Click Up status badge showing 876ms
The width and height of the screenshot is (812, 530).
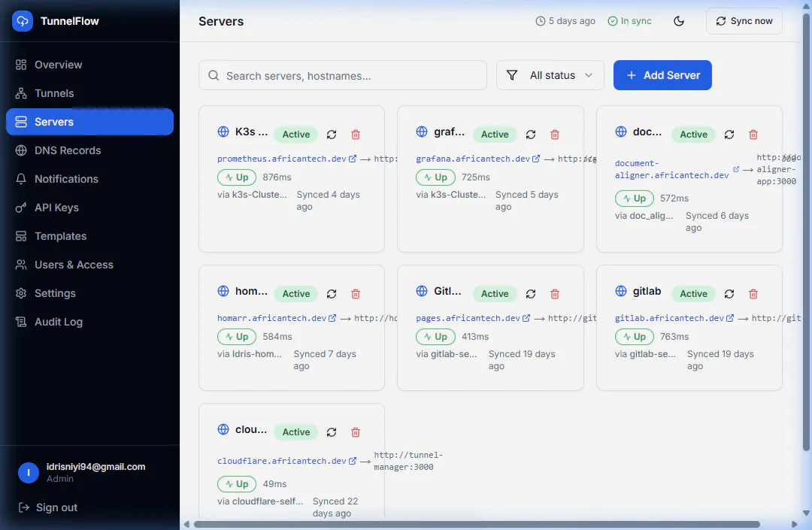click(237, 177)
